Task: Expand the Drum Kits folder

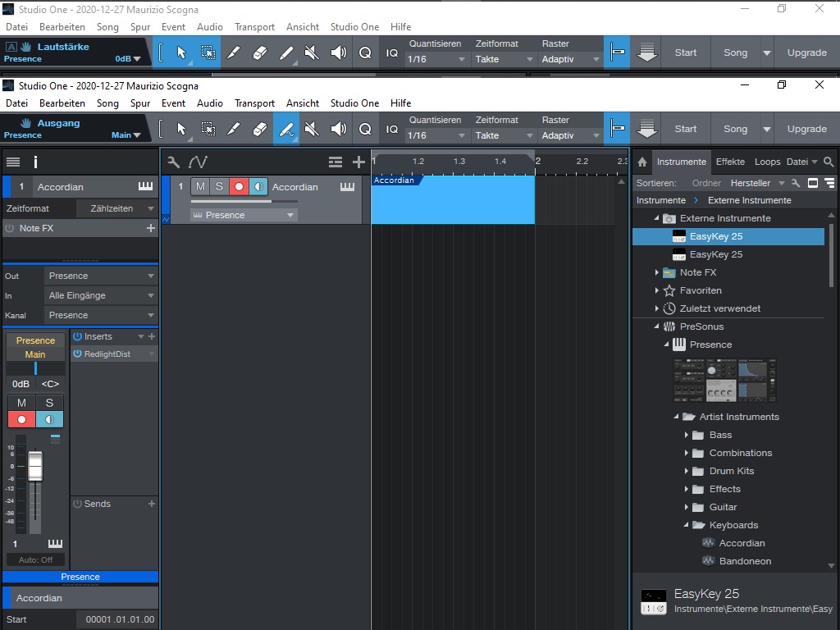Action: (x=687, y=471)
